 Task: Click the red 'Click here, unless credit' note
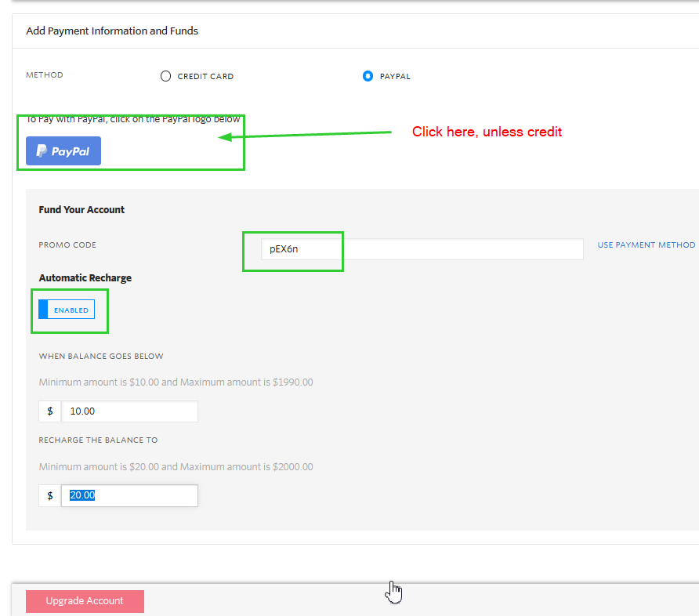tap(487, 132)
